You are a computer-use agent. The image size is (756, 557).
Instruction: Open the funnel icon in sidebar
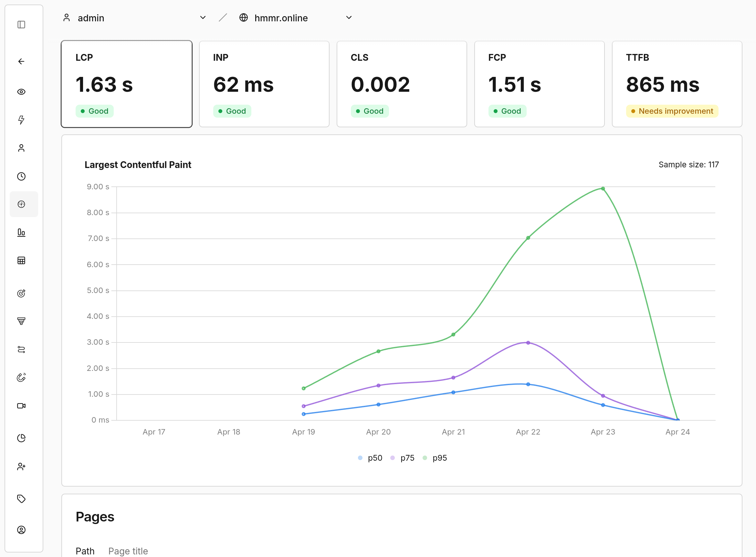[21, 321]
